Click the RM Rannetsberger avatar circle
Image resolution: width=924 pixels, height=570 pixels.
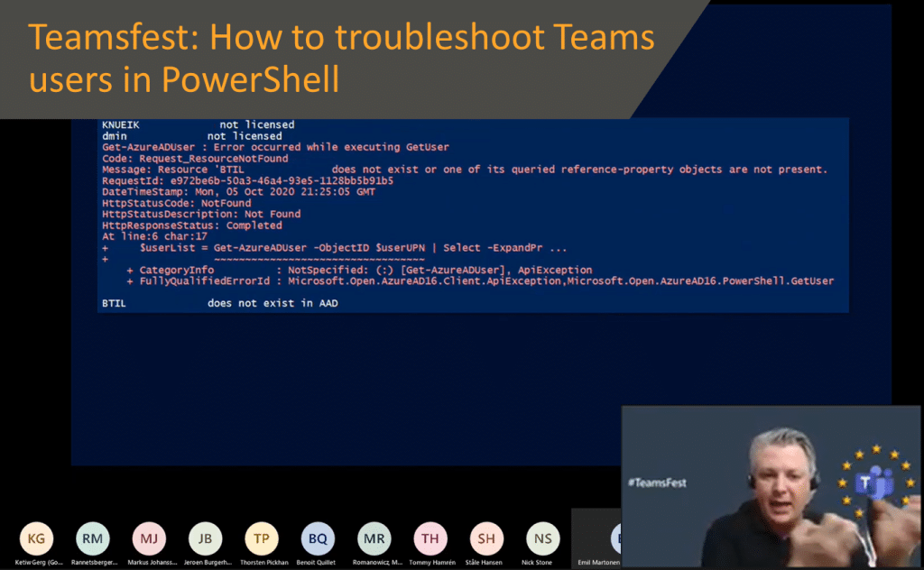93,538
